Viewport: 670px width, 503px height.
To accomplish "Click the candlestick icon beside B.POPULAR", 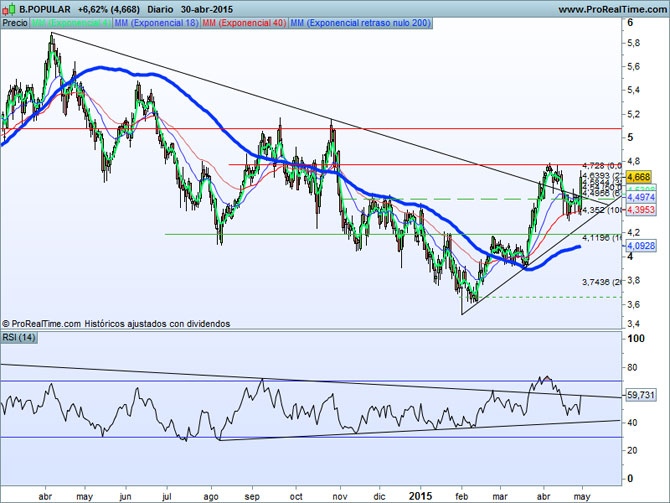I will pos(9,9).
